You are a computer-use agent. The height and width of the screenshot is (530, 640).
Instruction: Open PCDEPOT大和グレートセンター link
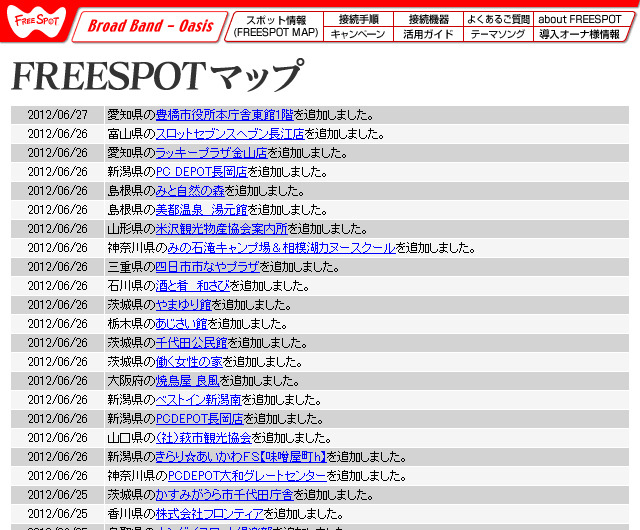[247, 476]
